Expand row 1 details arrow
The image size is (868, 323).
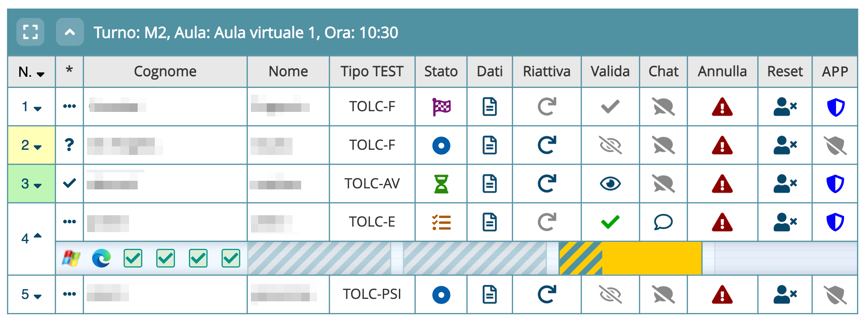point(38,108)
